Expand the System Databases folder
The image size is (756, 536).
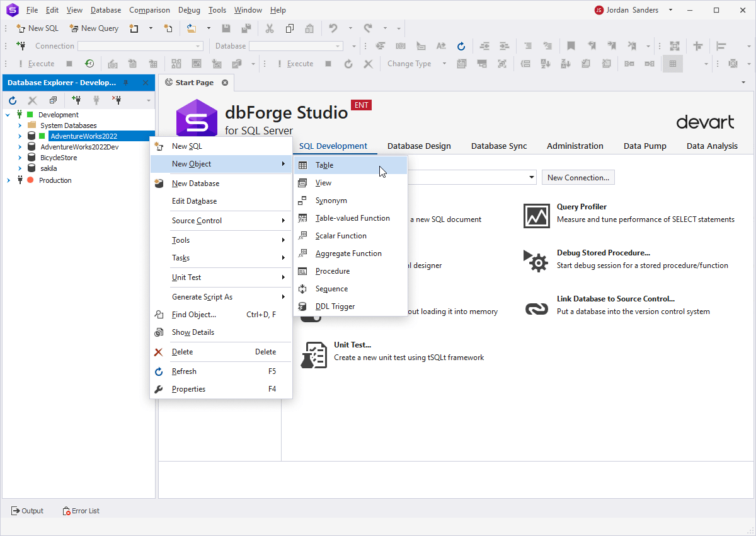tap(20, 125)
